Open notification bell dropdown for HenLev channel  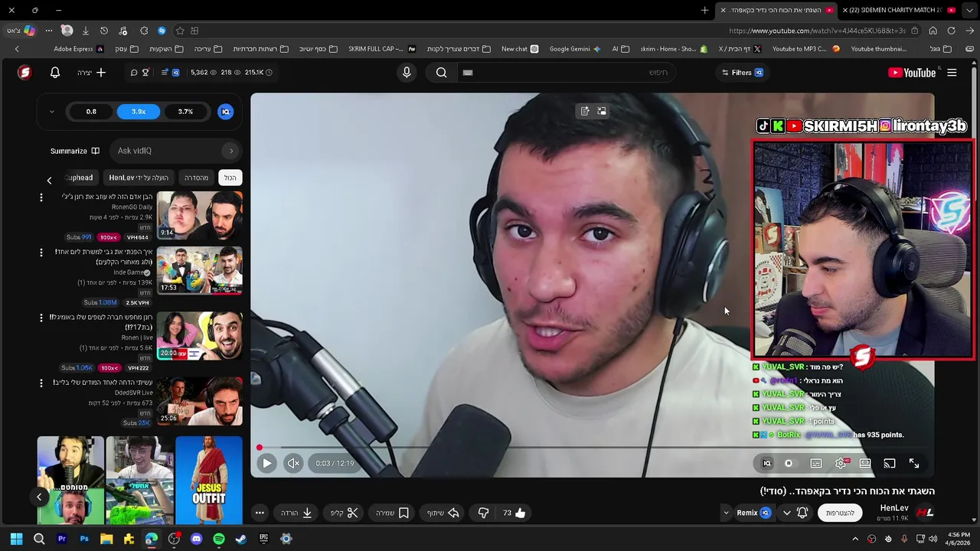tap(795, 513)
